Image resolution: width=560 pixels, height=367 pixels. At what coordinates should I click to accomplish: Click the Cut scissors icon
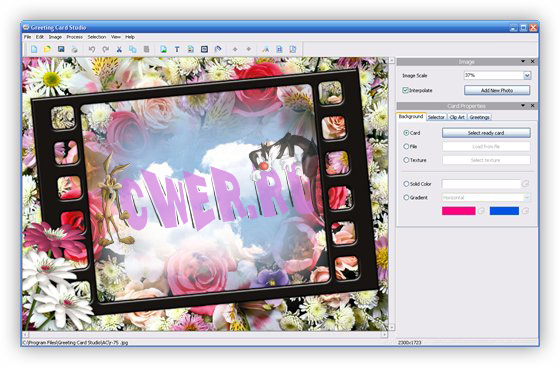point(119,49)
